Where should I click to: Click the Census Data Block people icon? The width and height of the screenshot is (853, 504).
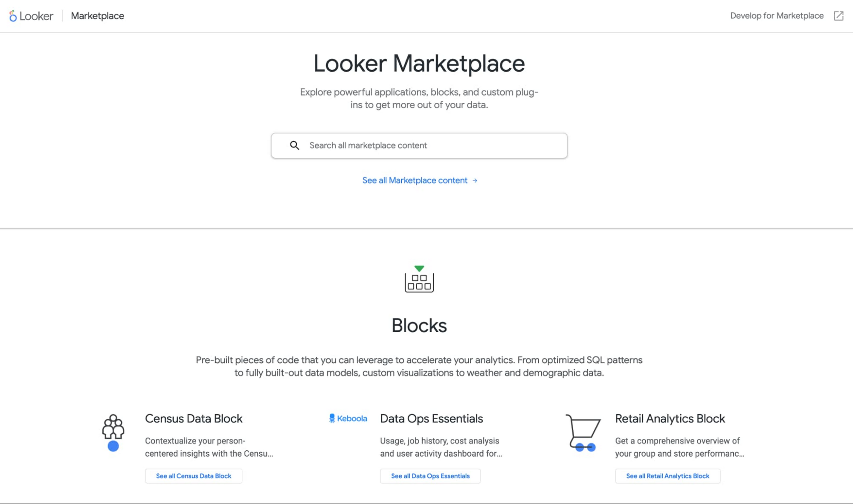tap(113, 432)
